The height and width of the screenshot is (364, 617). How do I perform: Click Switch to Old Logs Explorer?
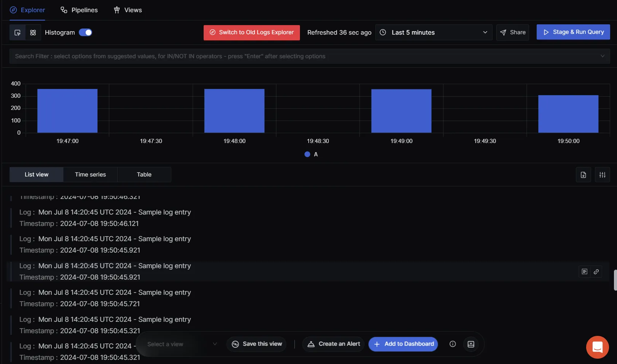pos(252,32)
